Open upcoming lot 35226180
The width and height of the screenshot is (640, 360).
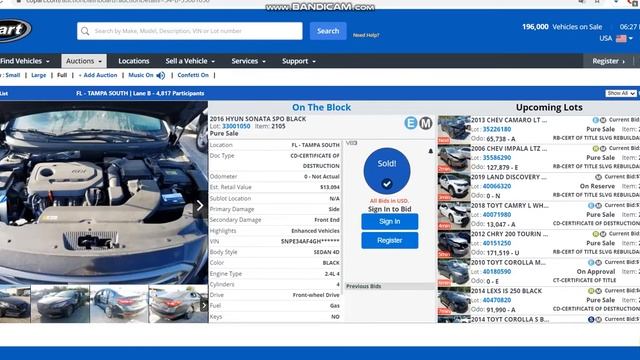(x=497, y=129)
